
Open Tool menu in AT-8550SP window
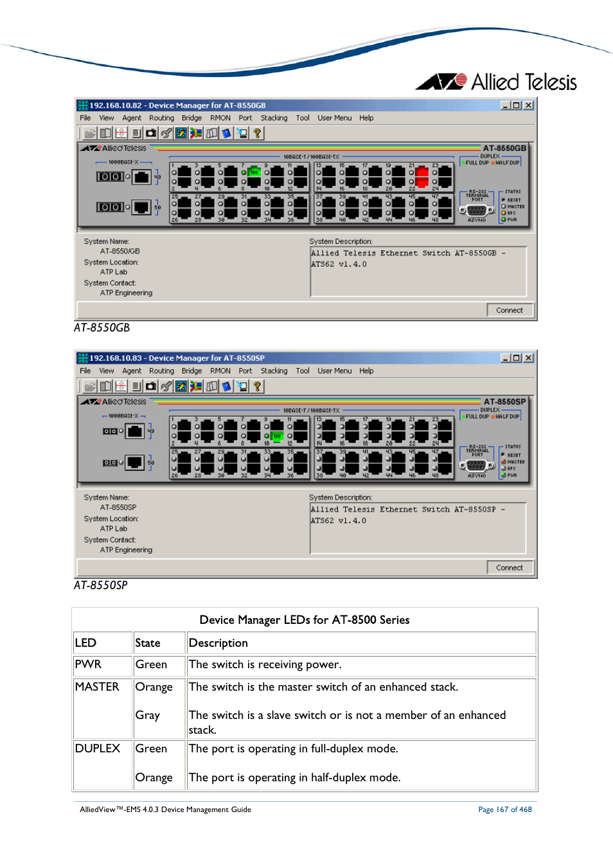[x=303, y=371]
